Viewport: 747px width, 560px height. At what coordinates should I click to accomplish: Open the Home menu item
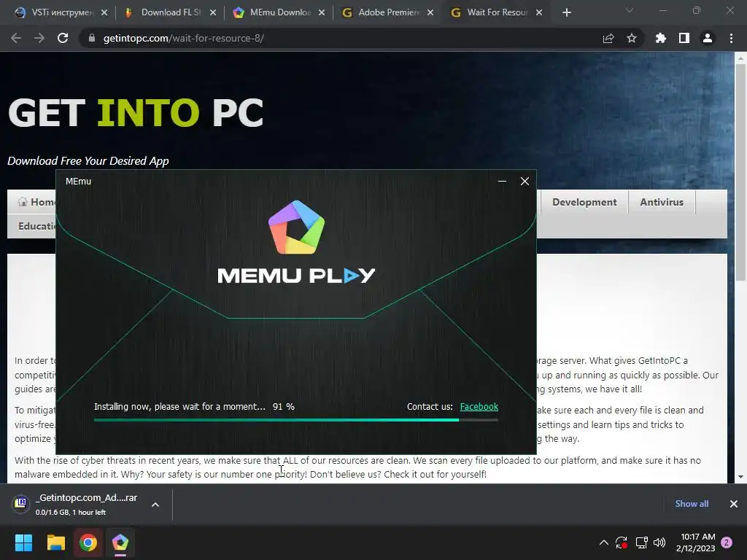[36, 202]
